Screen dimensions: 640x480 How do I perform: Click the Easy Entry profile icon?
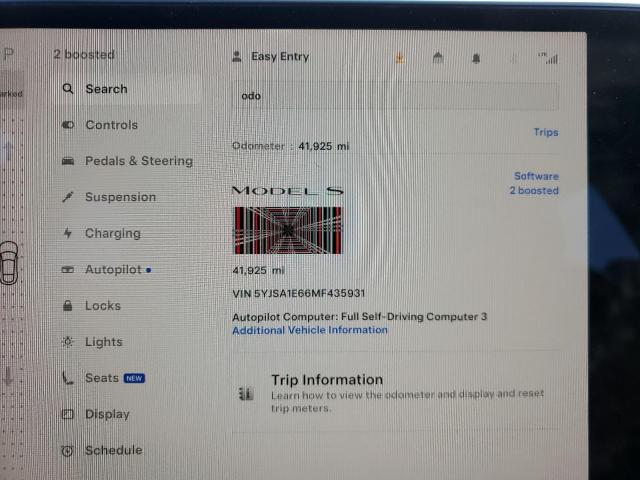click(x=237, y=56)
